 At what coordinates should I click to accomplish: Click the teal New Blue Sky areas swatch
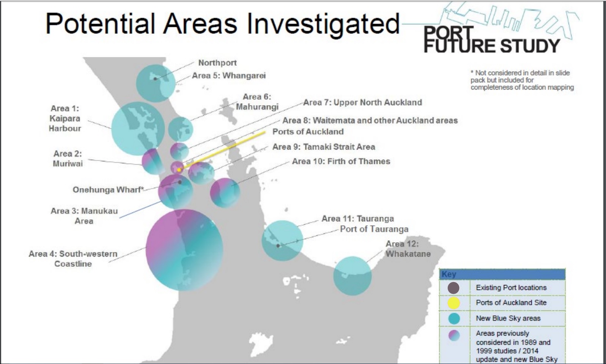(x=453, y=318)
